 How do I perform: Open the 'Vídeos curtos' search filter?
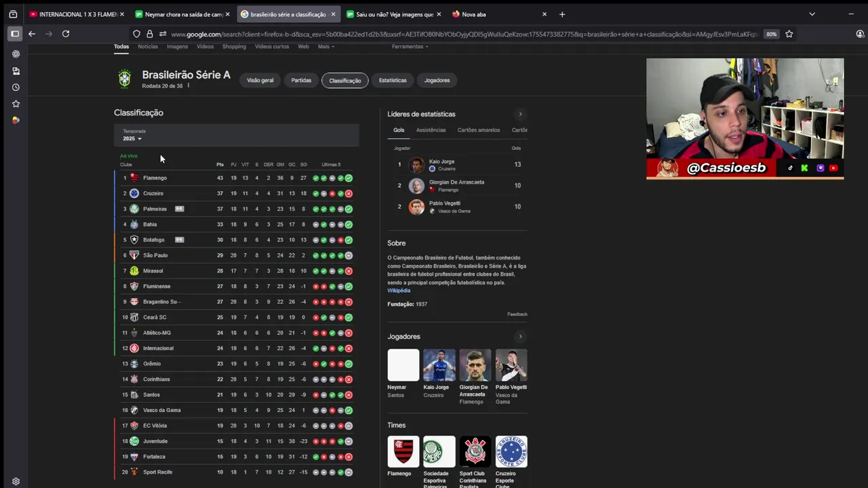(272, 47)
